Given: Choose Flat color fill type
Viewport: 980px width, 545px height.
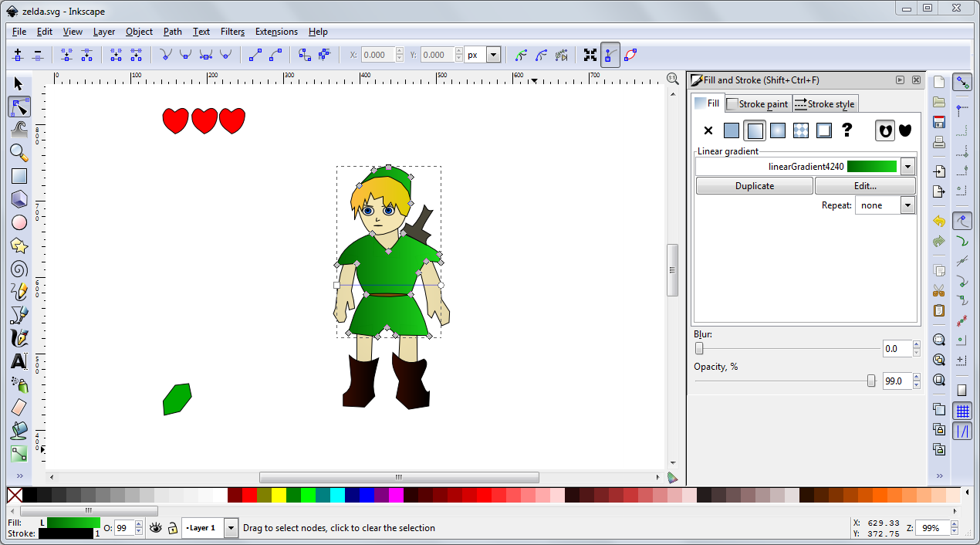Looking at the screenshot, I should click(x=732, y=130).
